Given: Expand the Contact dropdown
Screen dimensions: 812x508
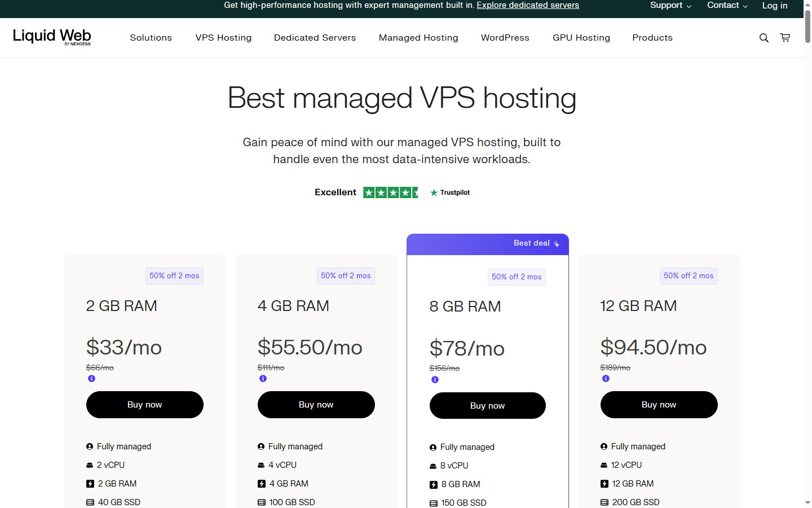Looking at the screenshot, I should tap(727, 5).
